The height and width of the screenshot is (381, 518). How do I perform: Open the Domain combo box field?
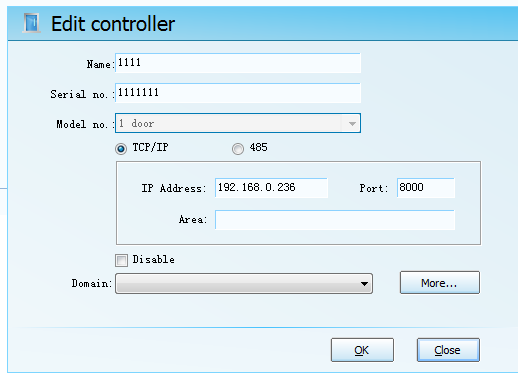(244, 284)
